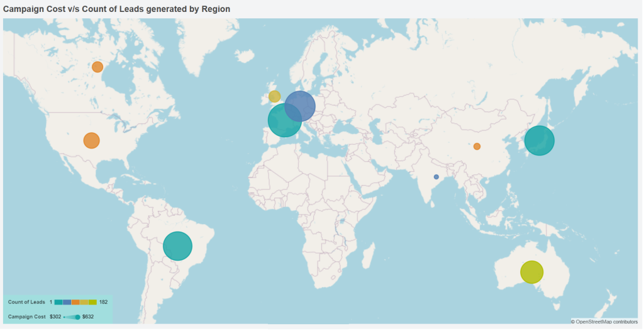Viewport: 644px width, 331px height.
Task: Select the tiny blue bubble over India
Action: click(x=436, y=177)
